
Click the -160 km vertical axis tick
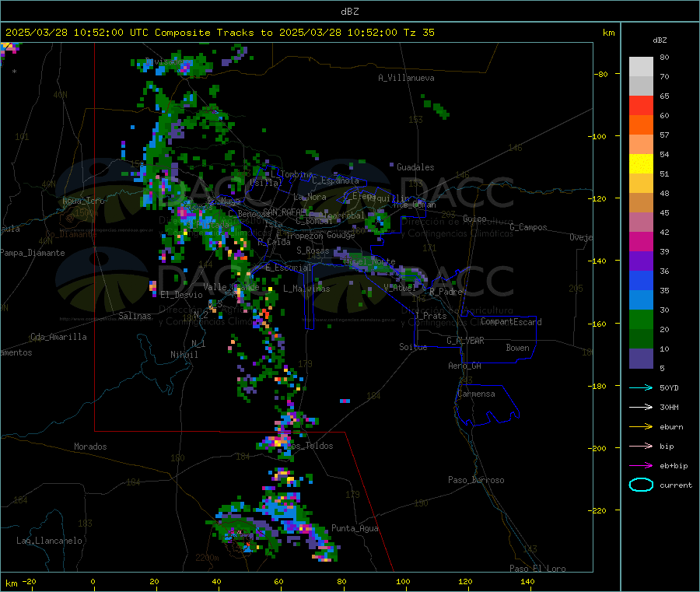(599, 324)
